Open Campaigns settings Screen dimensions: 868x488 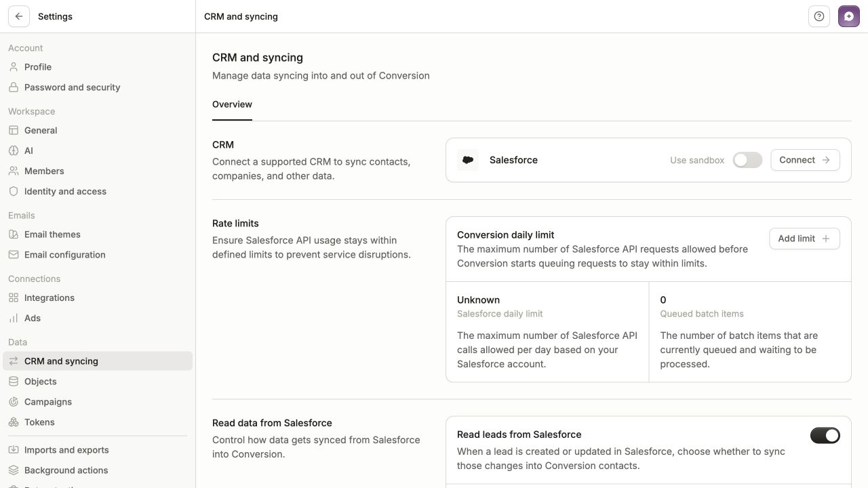coord(98,402)
